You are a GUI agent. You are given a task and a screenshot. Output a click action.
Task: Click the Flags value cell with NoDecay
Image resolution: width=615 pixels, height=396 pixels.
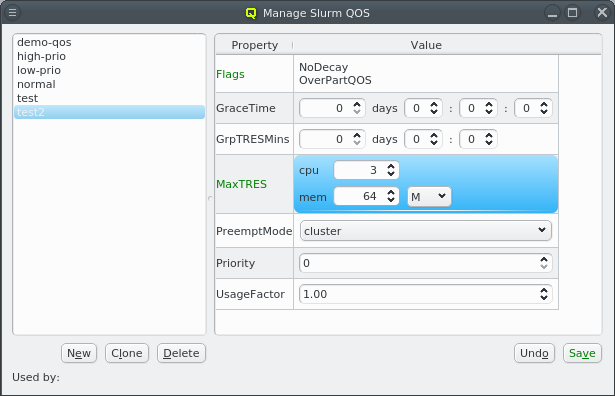426,74
